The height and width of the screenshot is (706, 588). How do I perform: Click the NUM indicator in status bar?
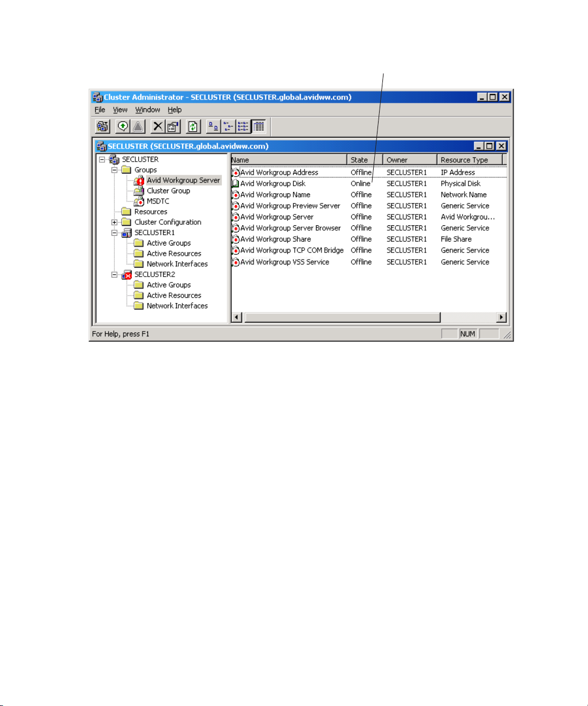tap(468, 334)
